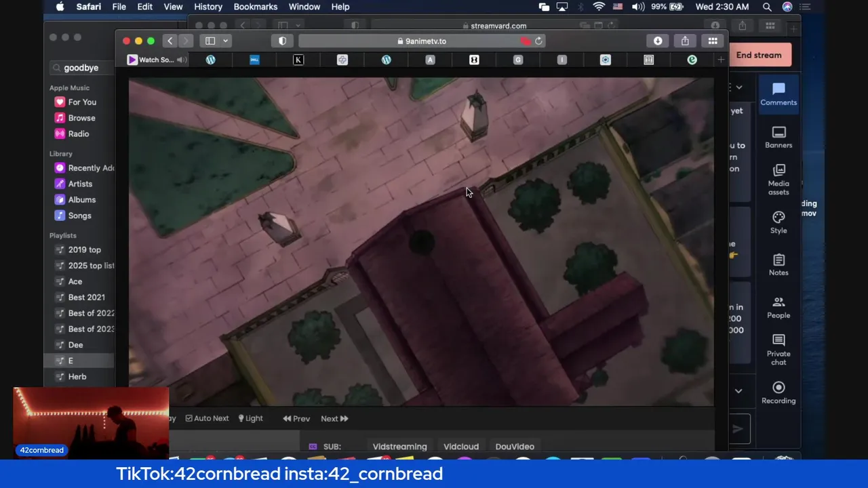Open StreamYard Media assets panel

coord(778,180)
